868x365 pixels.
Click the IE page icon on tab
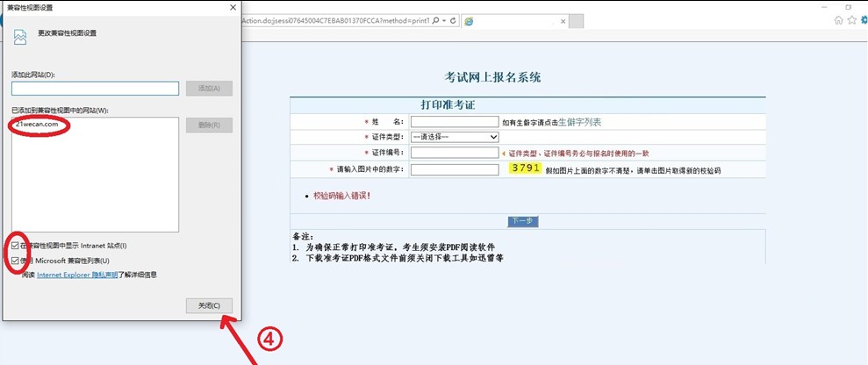pyautogui.click(x=470, y=20)
